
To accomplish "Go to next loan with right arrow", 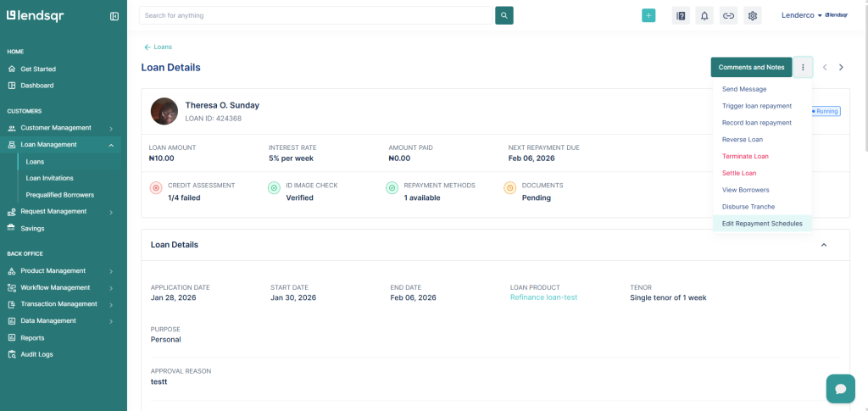I will pyautogui.click(x=841, y=67).
